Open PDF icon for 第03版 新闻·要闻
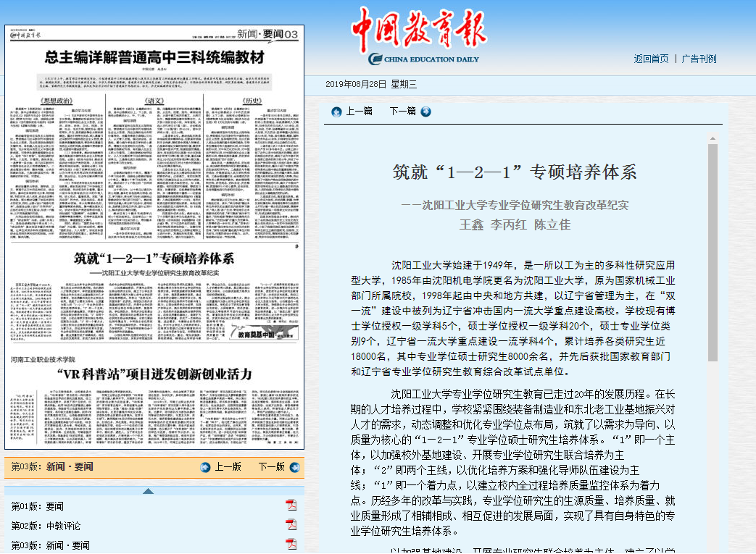This screenshot has width=756, height=554. pyautogui.click(x=291, y=545)
